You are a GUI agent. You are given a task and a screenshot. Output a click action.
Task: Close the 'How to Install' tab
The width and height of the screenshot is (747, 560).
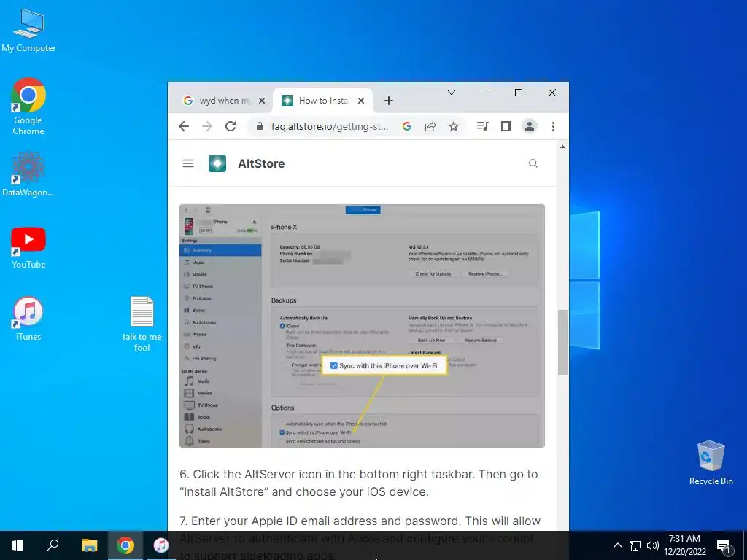pos(361,101)
